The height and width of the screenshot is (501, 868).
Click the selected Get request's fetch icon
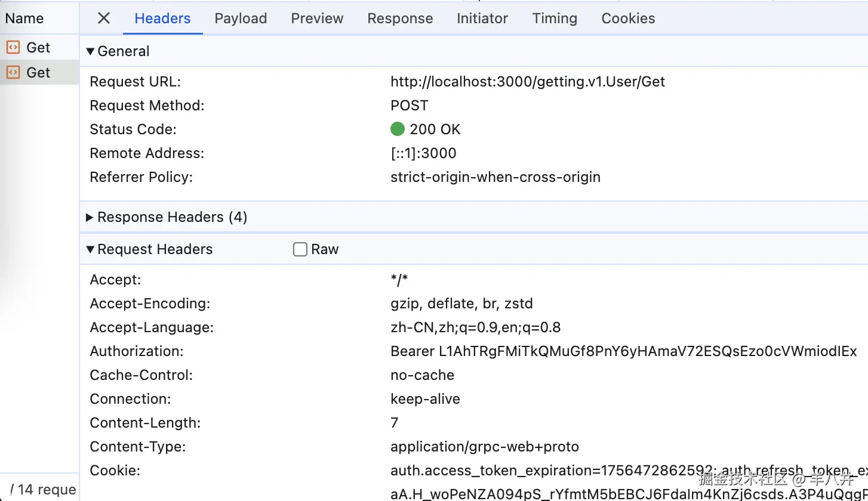click(x=13, y=72)
